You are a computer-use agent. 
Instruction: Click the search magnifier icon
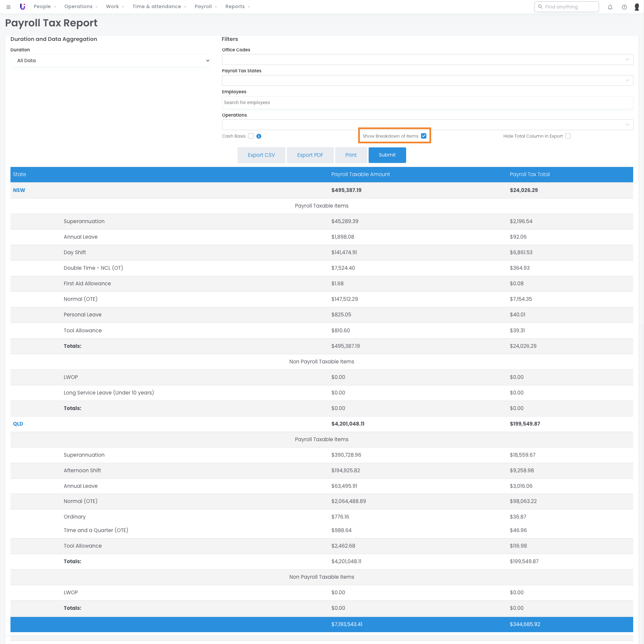point(540,7)
